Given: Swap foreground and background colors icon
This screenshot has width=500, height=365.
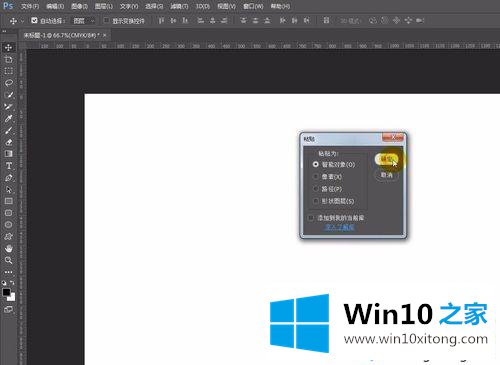Looking at the screenshot, I should coord(12,283).
